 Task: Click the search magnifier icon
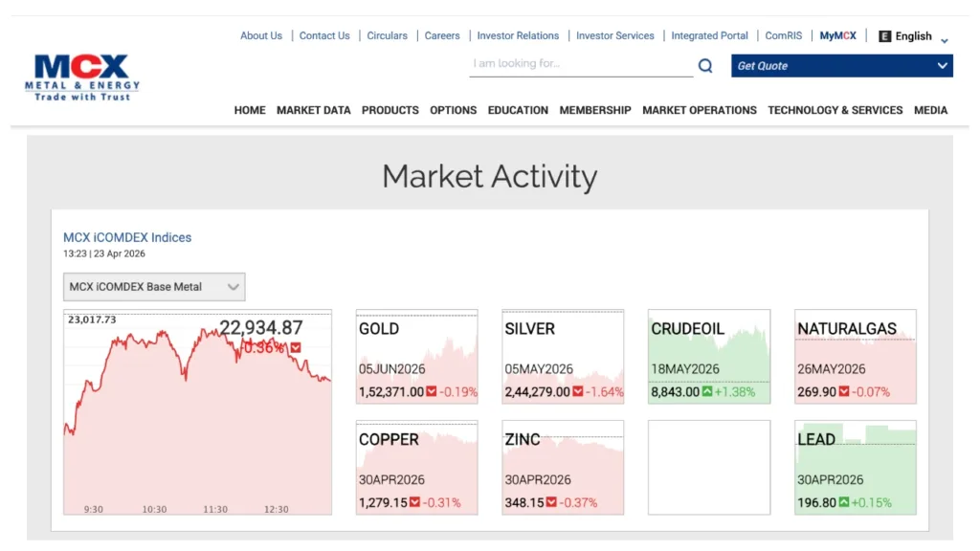705,66
